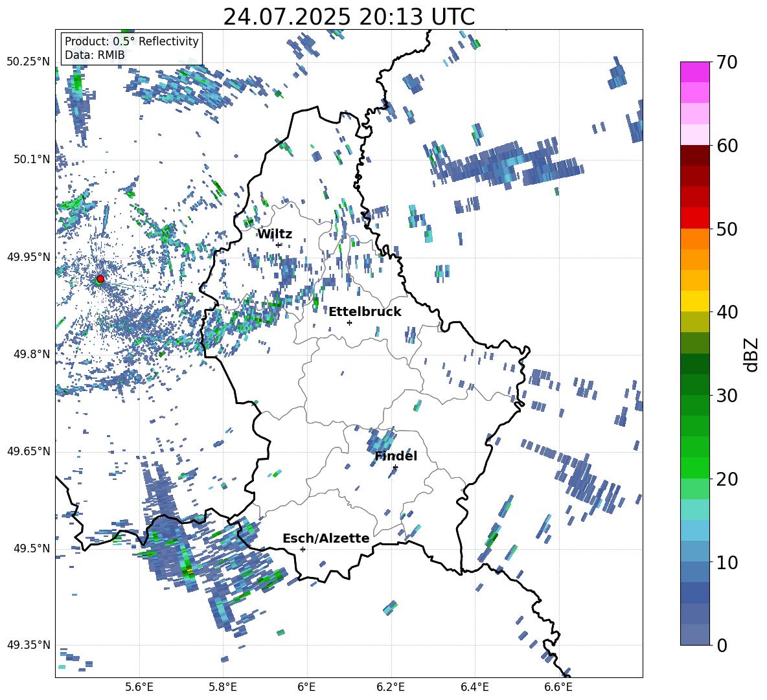
Task: Click the Ettelbruck city label
Action: (x=365, y=312)
